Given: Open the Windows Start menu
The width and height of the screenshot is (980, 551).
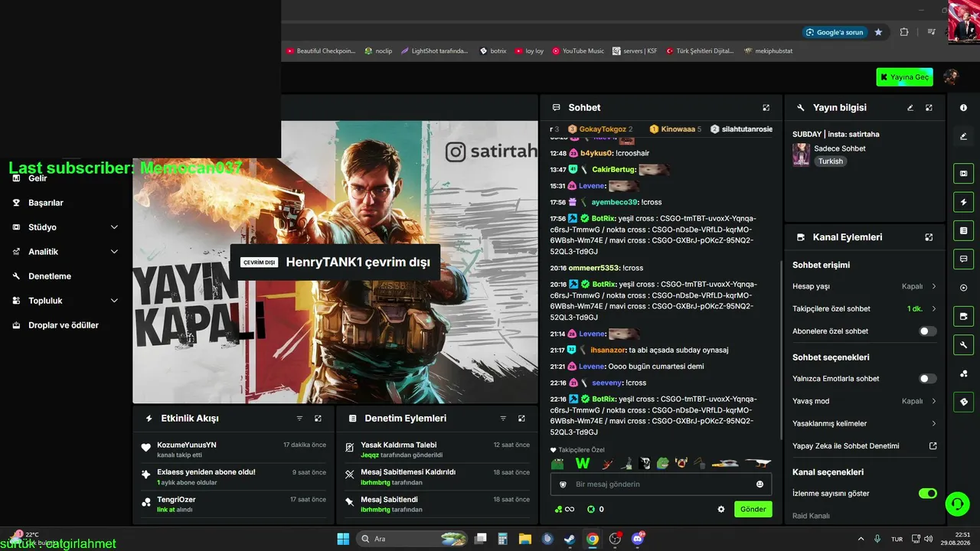Looking at the screenshot, I should 343,539.
